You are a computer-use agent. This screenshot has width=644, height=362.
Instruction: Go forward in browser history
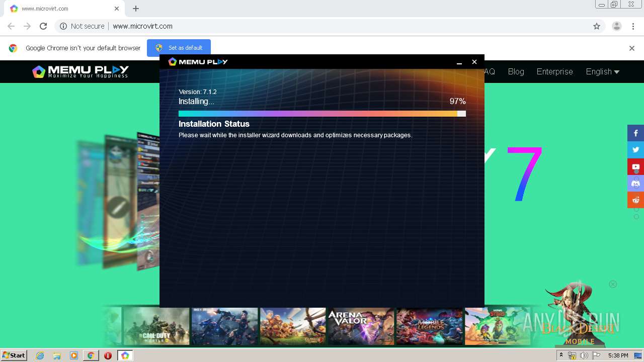point(27,26)
